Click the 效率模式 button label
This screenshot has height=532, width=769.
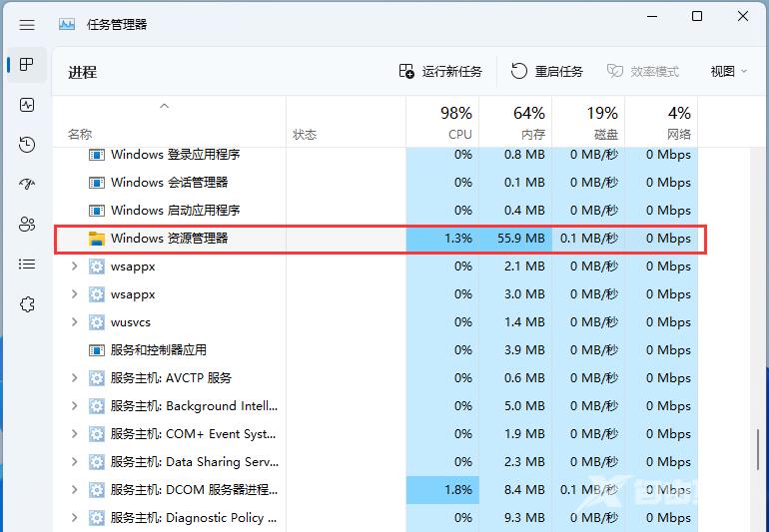tap(655, 72)
